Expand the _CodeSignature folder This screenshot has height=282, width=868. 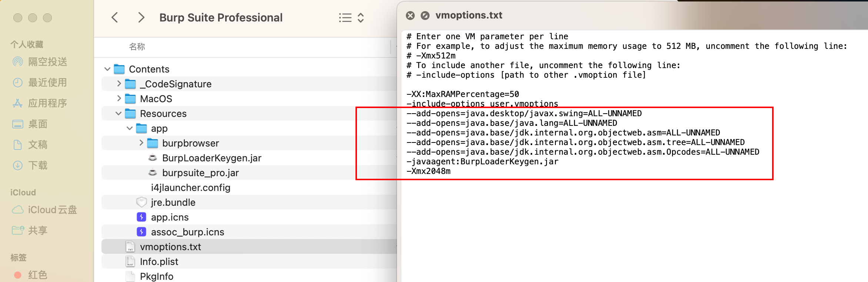pyautogui.click(x=119, y=84)
